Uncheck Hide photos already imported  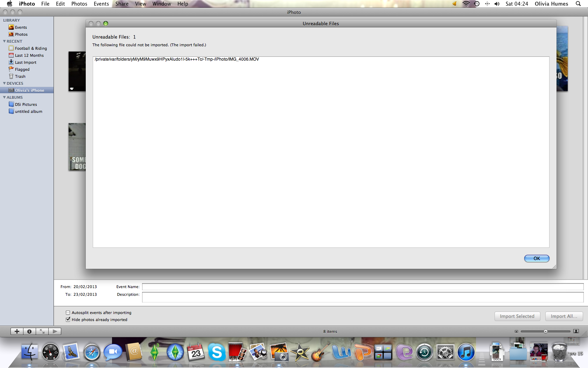(x=68, y=320)
